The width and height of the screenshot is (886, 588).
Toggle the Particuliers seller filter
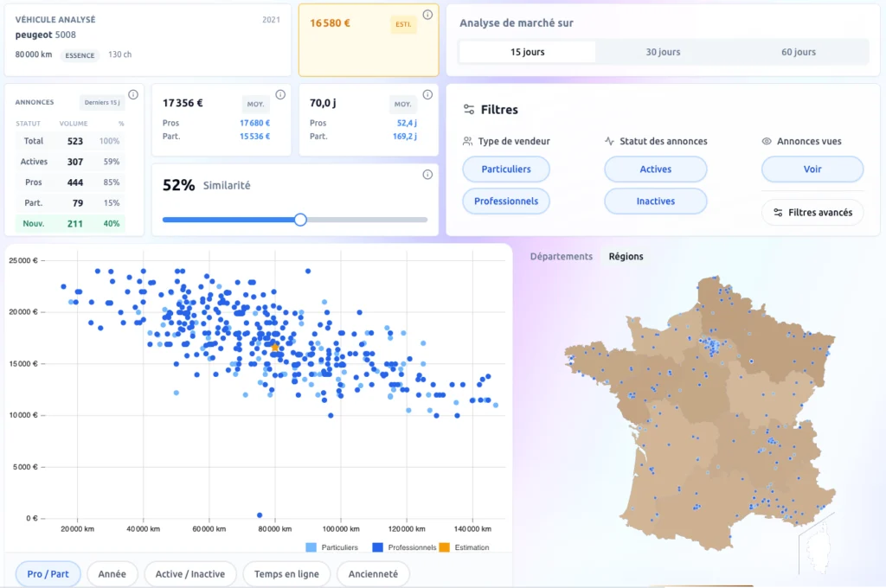pyautogui.click(x=506, y=169)
